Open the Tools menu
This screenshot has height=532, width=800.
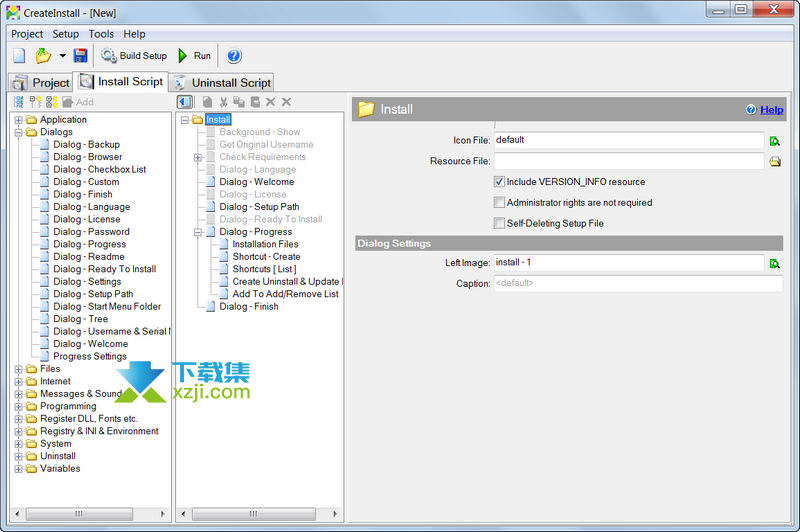(101, 34)
